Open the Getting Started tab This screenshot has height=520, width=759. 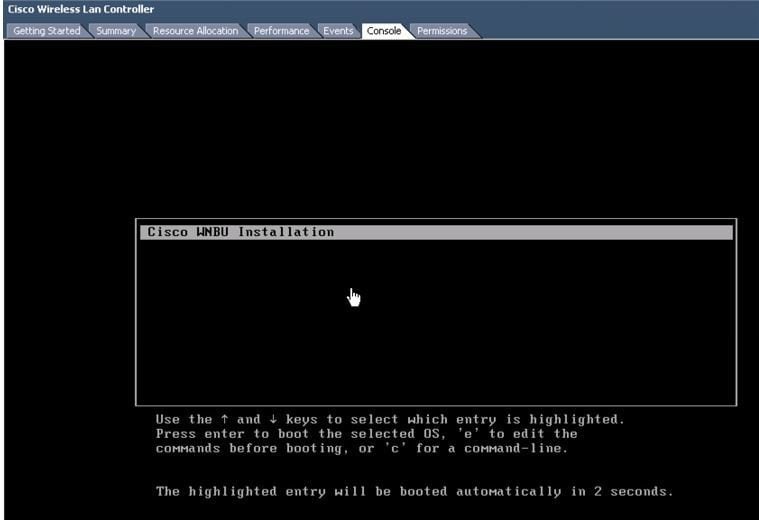coord(46,31)
